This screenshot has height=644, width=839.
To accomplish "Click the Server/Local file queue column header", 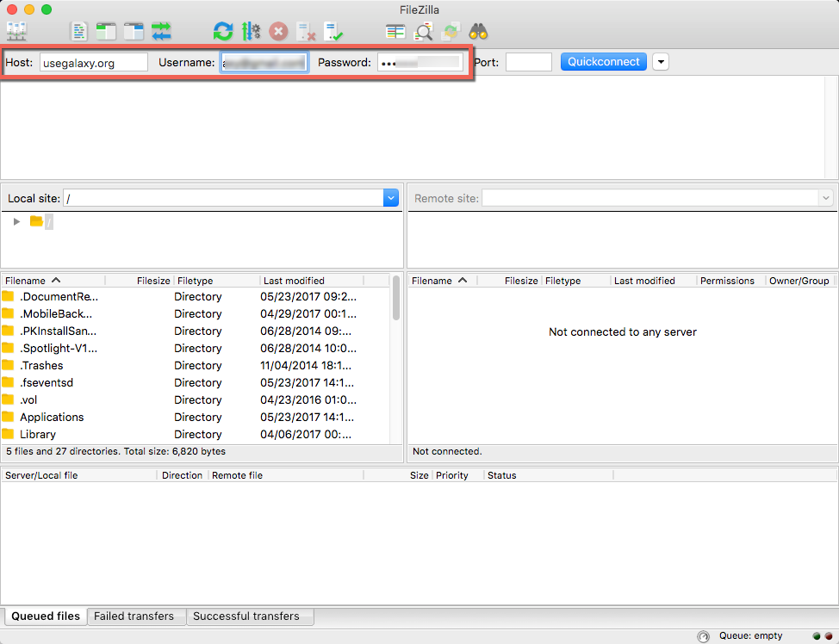I will [79, 475].
